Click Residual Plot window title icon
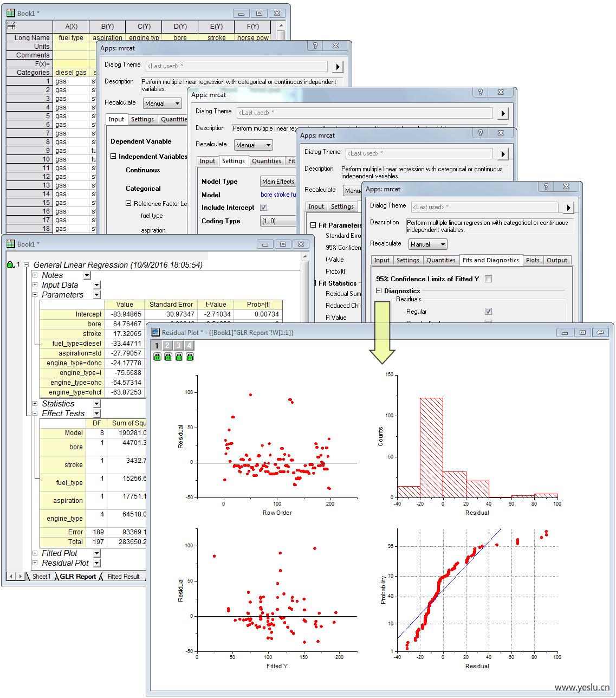This screenshot has height=698, width=616. 155,332
